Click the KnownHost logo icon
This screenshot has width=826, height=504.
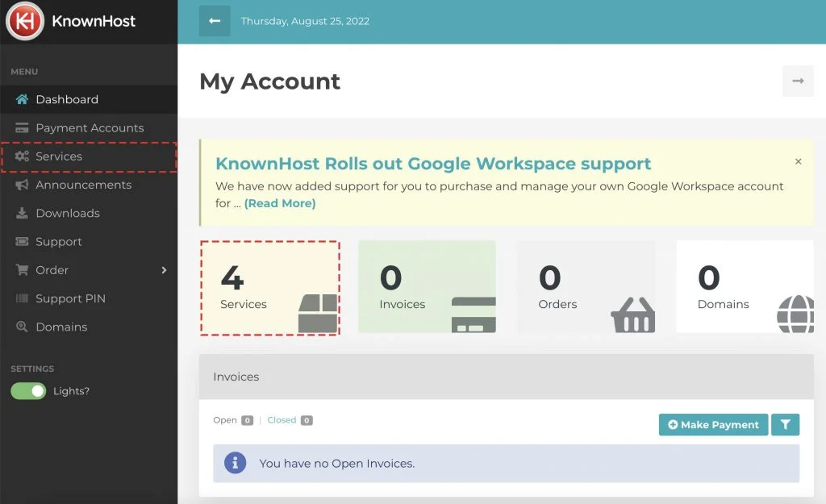[23, 22]
